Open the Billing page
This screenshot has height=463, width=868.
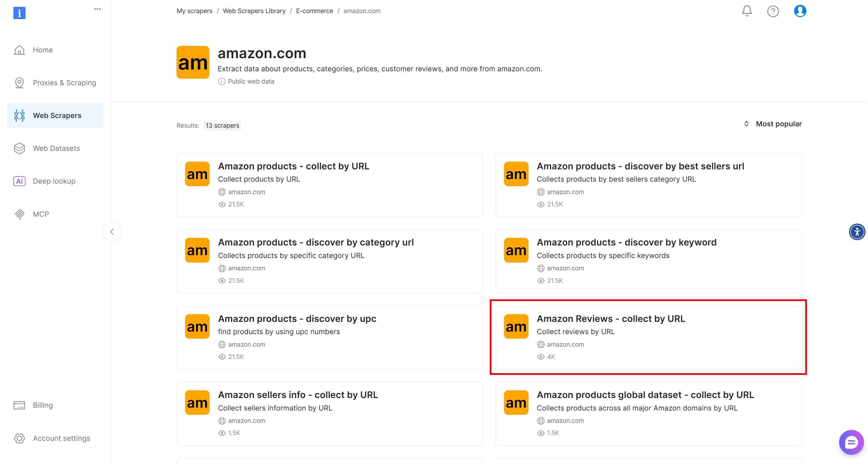pos(43,405)
